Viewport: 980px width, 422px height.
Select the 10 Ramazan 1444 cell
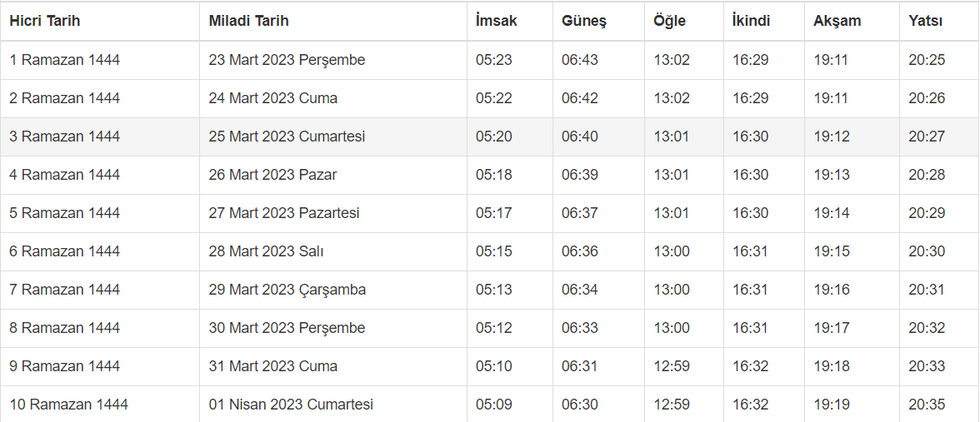69,405
